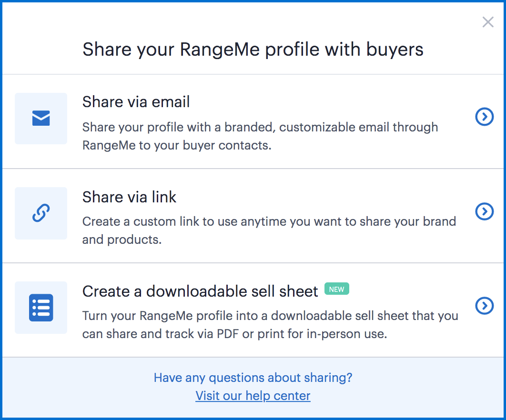Choose Create a downloadable sell sheet heading
Image resolution: width=506 pixels, height=420 pixels.
pos(200,291)
